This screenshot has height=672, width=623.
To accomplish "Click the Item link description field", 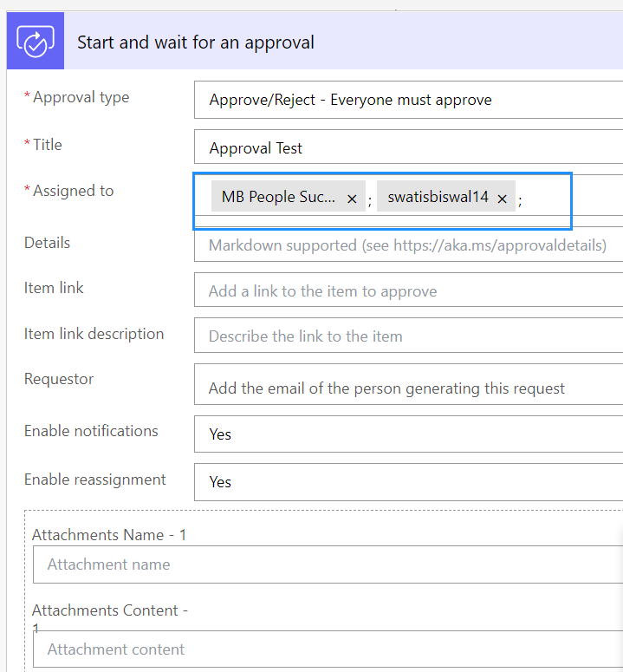I will (408, 336).
